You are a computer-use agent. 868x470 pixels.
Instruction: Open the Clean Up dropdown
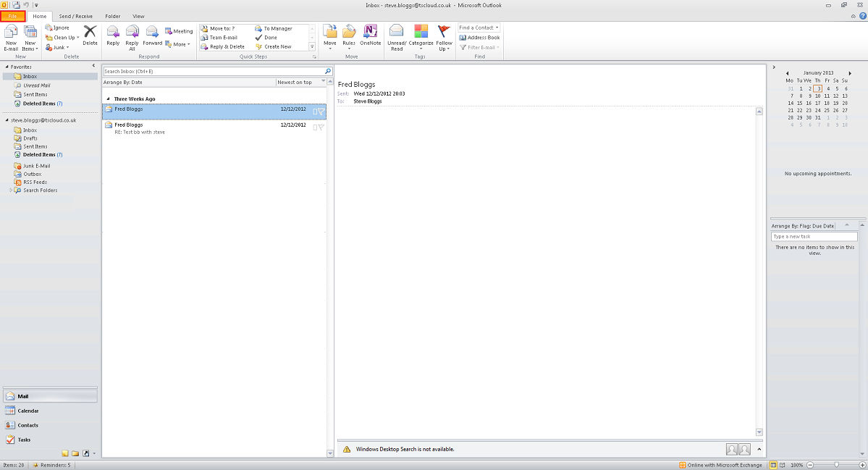tap(62, 38)
